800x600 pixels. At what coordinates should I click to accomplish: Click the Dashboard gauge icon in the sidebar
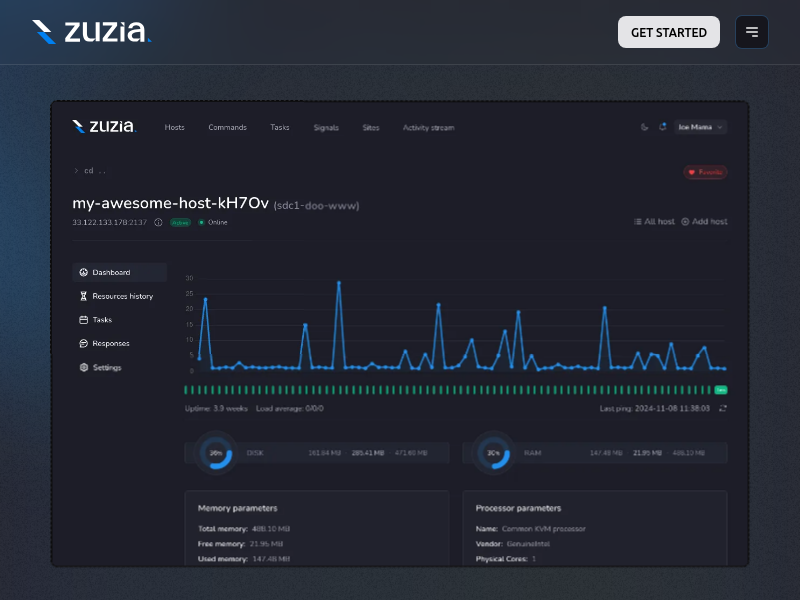(84, 272)
